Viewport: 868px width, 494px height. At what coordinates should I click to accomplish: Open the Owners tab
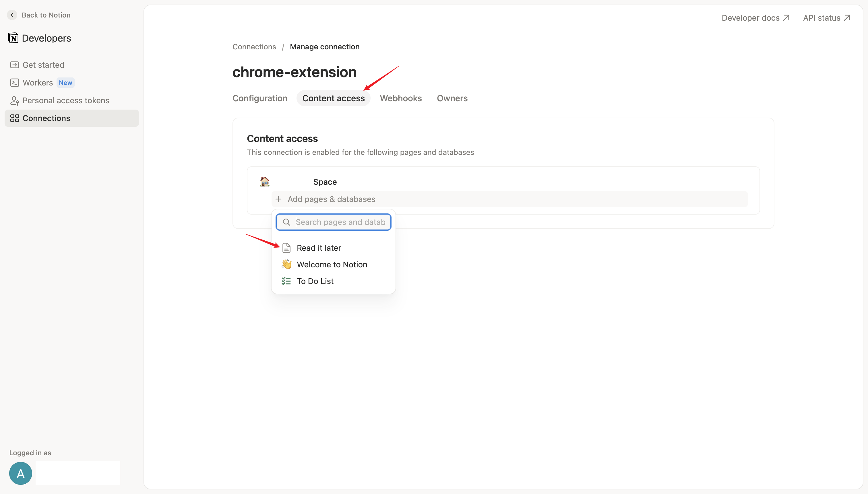click(452, 98)
